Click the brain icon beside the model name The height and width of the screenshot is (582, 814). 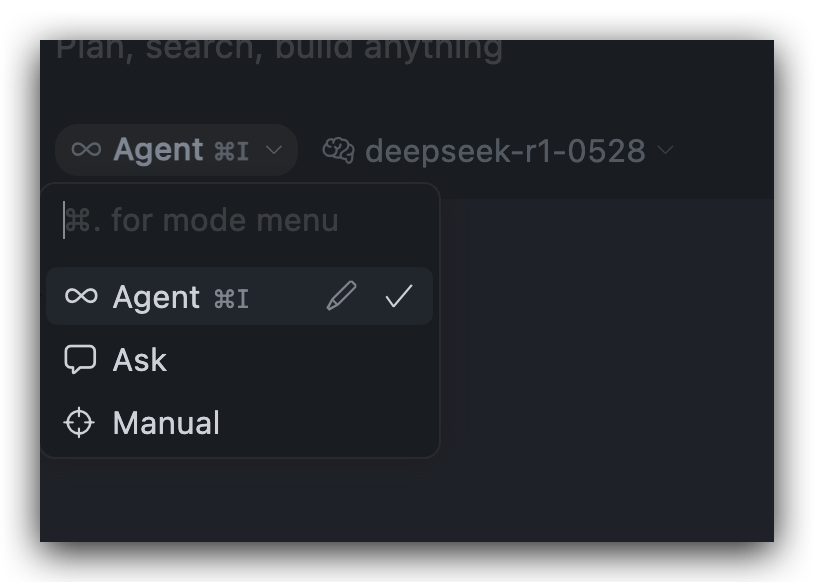[338, 151]
